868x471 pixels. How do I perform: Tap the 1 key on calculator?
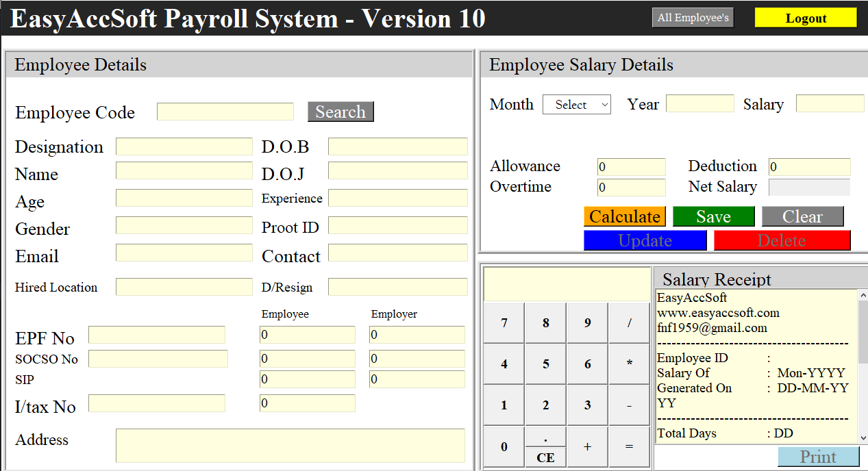(504, 405)
